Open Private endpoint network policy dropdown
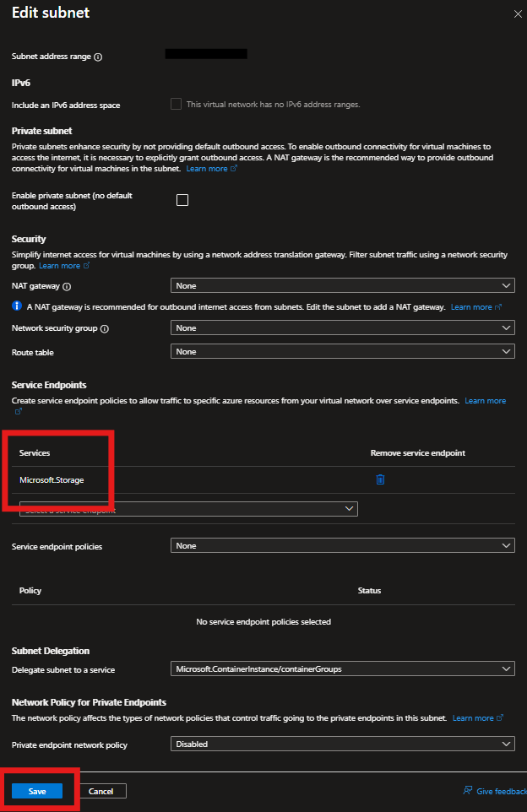This screenshot has height=812, width=527. (342, 744)
